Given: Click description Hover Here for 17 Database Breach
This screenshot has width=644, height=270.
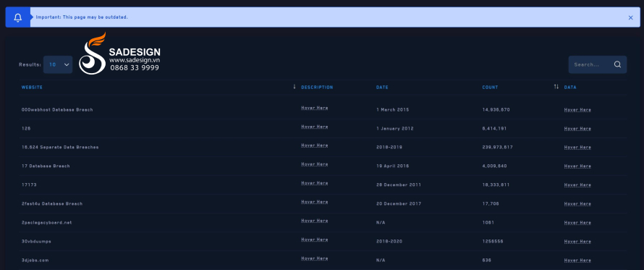Looking at the screenshot, I should pyautogui.click(x=315, y=164).
